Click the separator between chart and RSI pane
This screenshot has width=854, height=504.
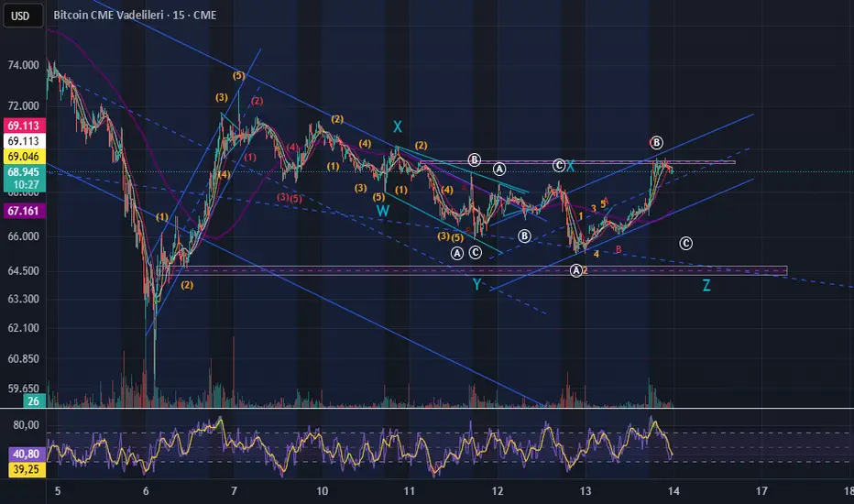(x=427, y=410)
